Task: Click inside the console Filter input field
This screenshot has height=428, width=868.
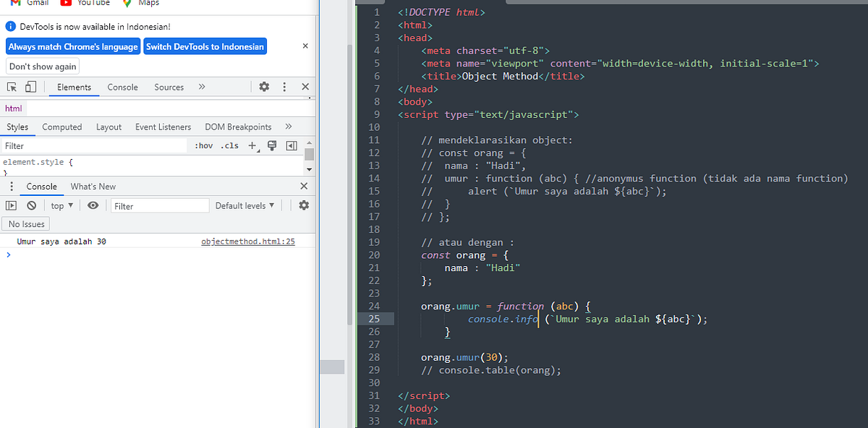Action: point(159,205)
